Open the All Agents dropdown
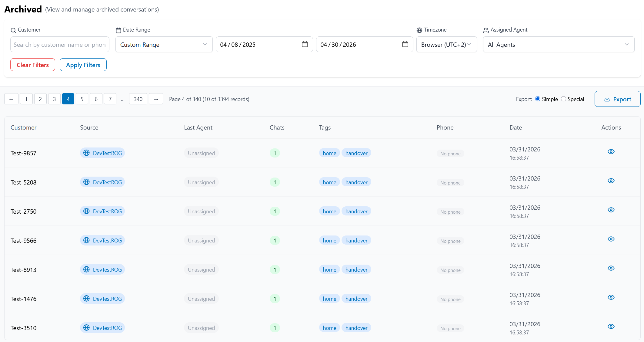644x342 pixels. (x=559, y=44)
